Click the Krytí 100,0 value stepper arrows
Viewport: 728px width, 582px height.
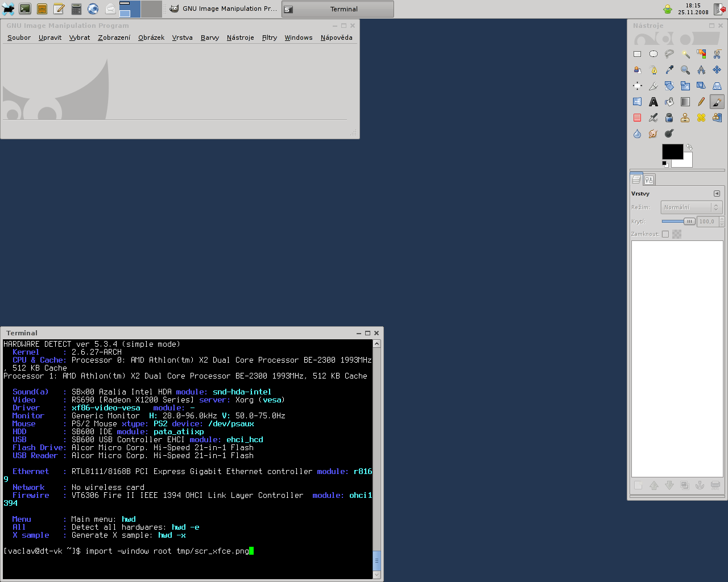[722, 222]
